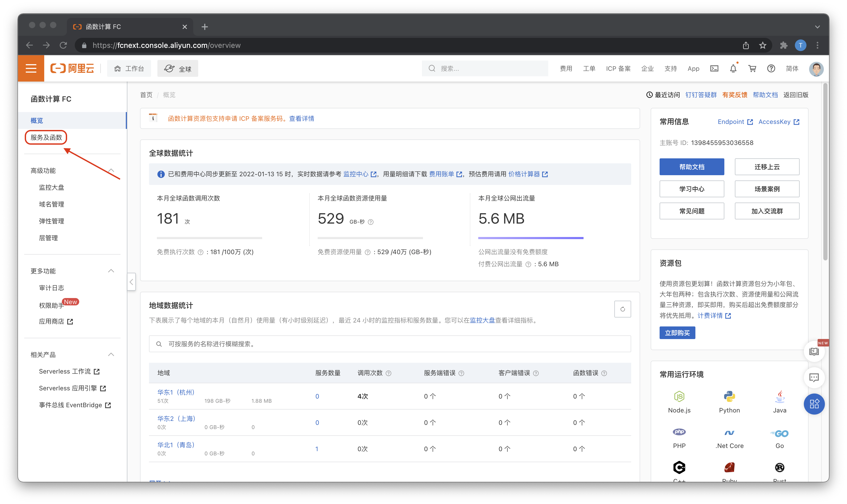The image size is (847, 504).
Task: Click the 迁移上云 button
Action: pyautogui.click(x=767, y=167)
